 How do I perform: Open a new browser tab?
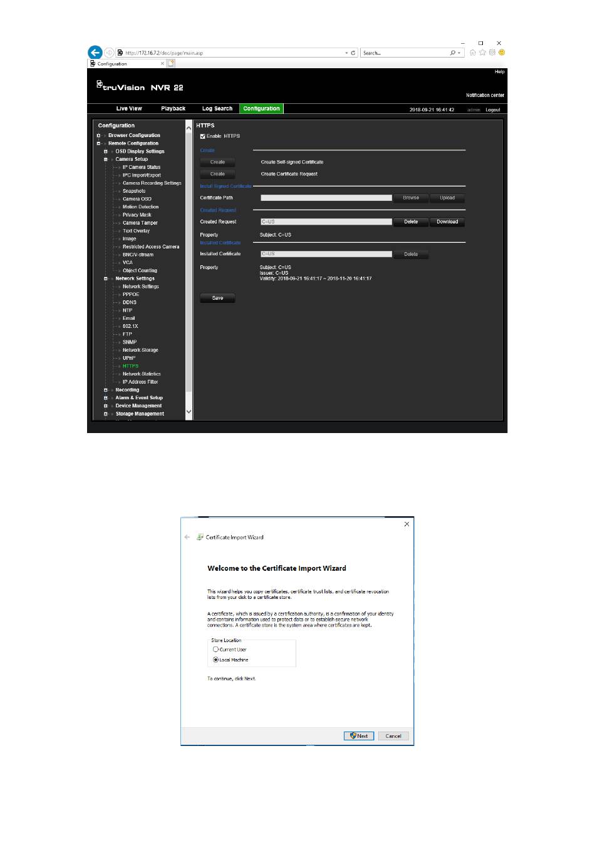[x=172, y=63]
